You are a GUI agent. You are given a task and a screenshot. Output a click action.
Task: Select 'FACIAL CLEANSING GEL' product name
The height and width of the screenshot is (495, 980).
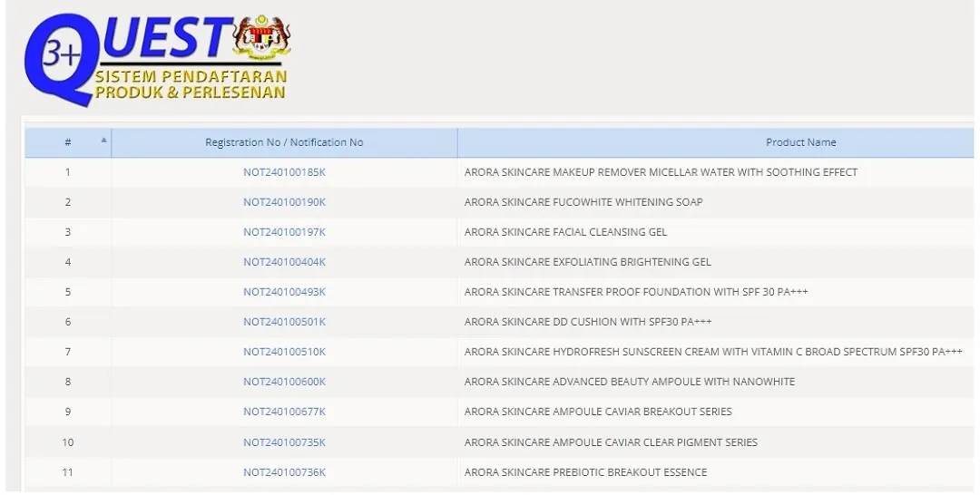click(565, 232)
